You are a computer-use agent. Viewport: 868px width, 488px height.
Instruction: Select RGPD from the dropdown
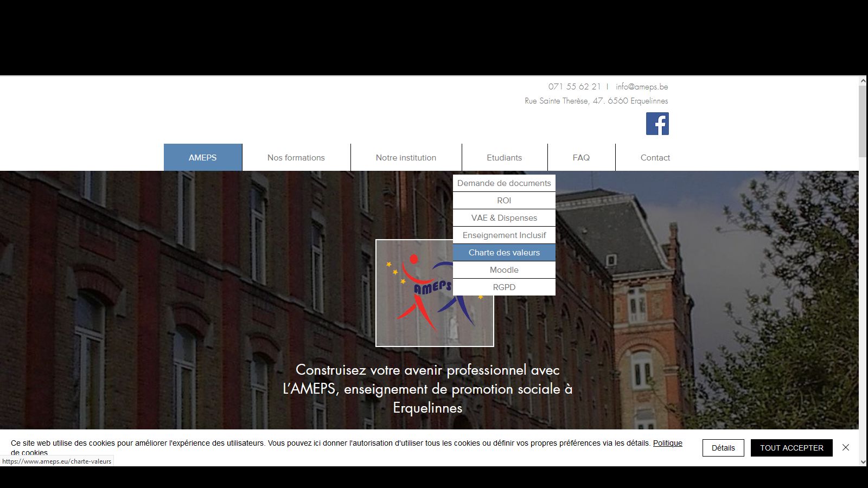tap(504, 287)
